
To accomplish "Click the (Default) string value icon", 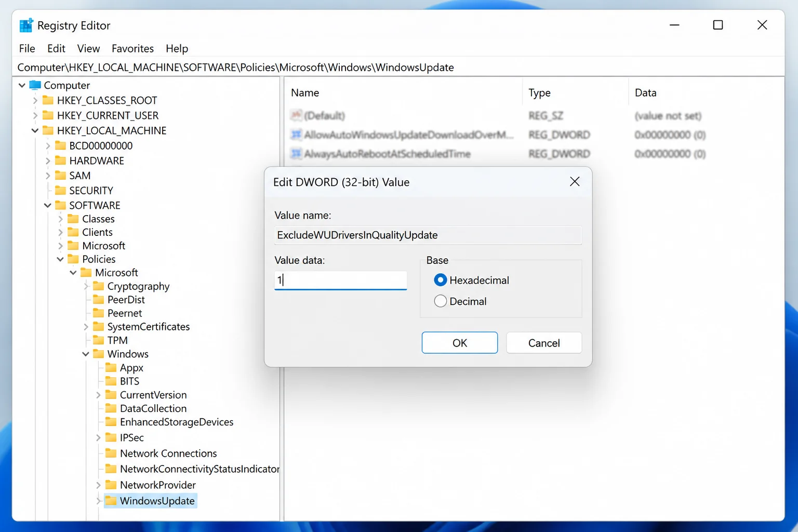I will [x=296, y=115].
